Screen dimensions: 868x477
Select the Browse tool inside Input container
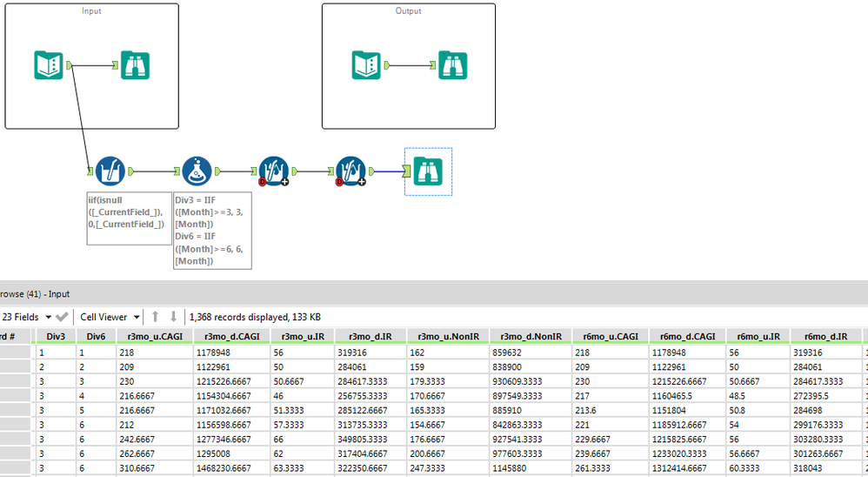pyautogui.click(x=135, y=65)
